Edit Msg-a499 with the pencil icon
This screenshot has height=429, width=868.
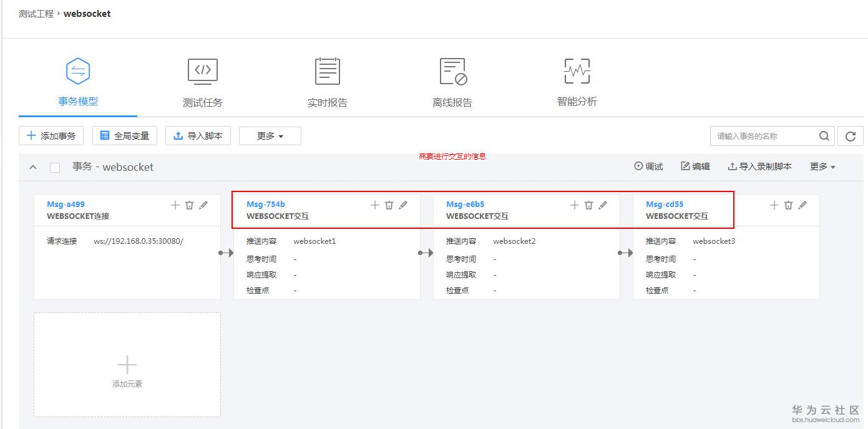click(203, 205)
